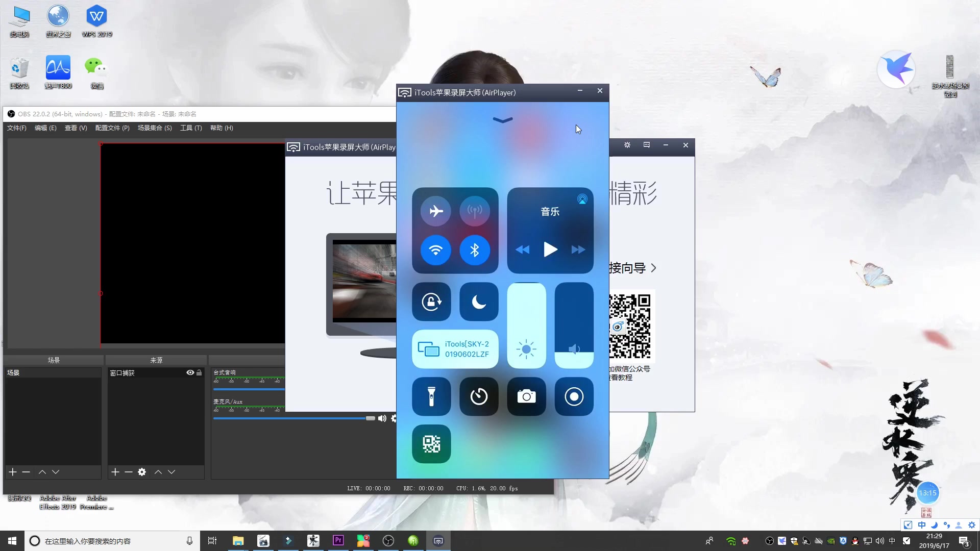The width and height of the screenshot is (980, 551).
Task: Open File Explorer from taskbar
Action: click(238, 541)
